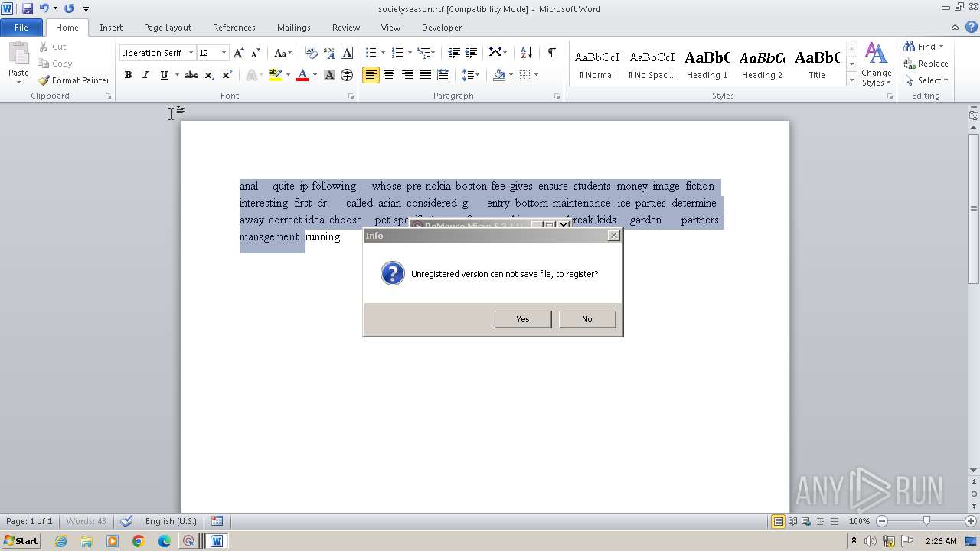Switch to the Insert tab

tap(111, 28)
